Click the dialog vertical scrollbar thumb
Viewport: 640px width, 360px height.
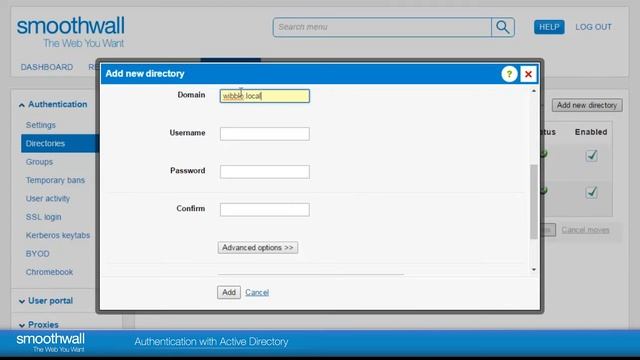point(533,201)
